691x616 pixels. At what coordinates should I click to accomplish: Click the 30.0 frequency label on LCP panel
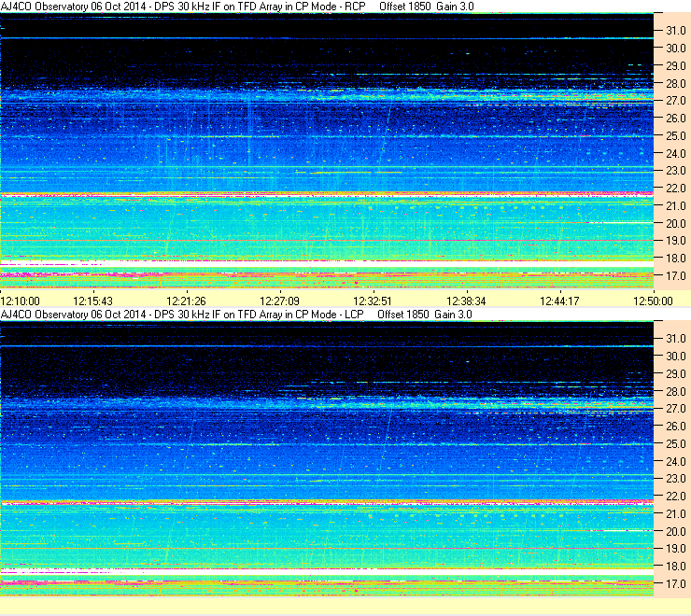tap(676, 356)
